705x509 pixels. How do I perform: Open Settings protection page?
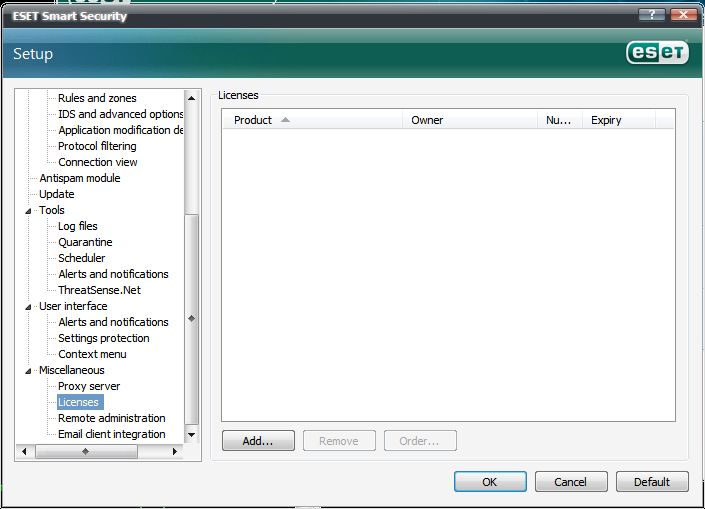click(x=103, y=338)
